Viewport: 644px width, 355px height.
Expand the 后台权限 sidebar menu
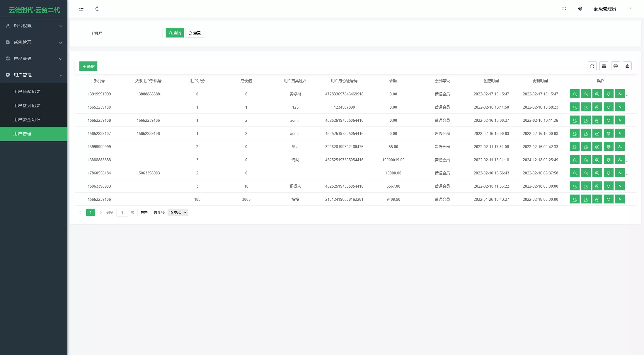tap(34, 26)
